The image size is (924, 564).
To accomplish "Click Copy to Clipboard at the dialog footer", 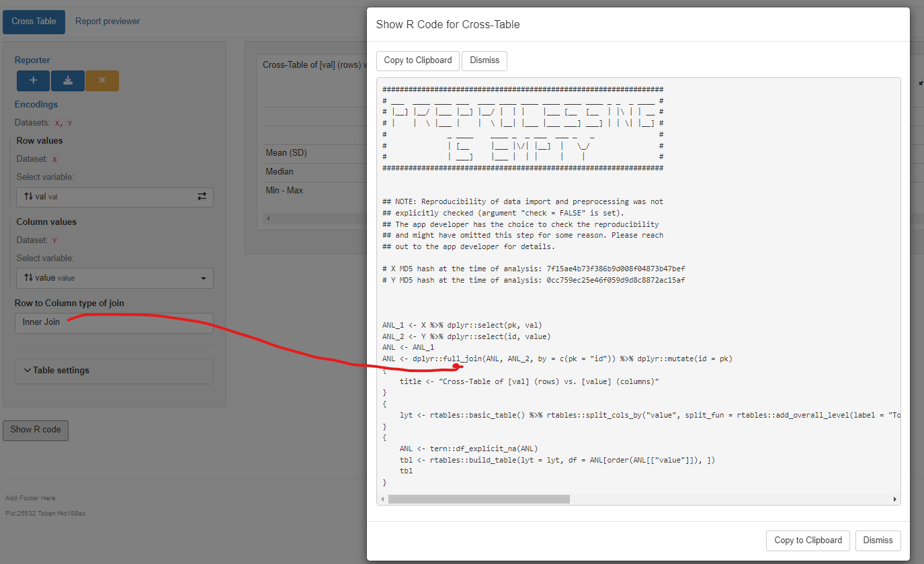I will (x=808, y=540).
